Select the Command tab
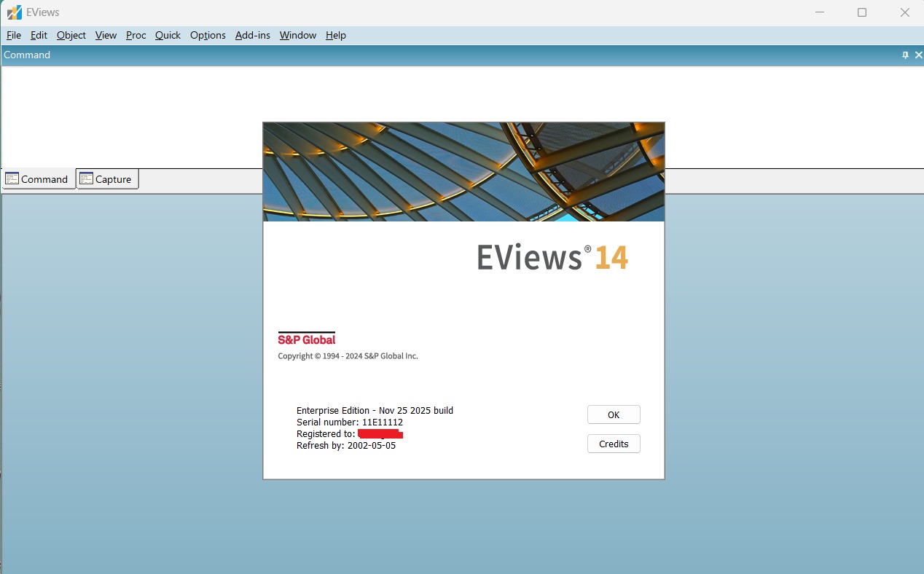The image size is (924, 574). pyautogui.click(x=38, y=179)
